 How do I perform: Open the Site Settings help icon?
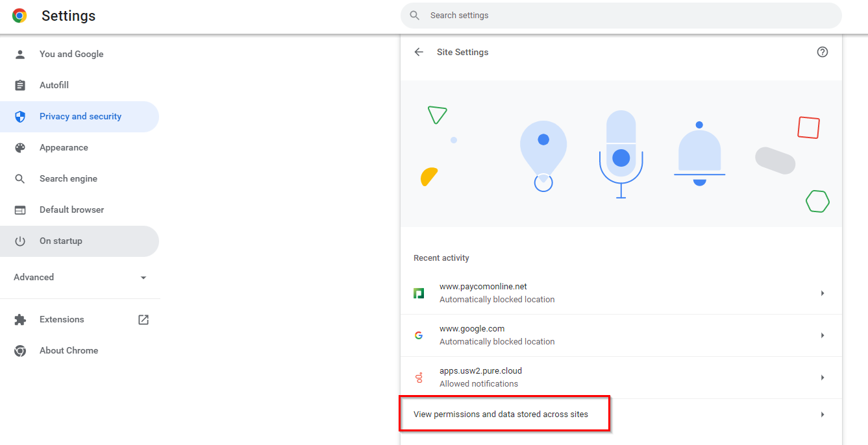coord(822,52)
